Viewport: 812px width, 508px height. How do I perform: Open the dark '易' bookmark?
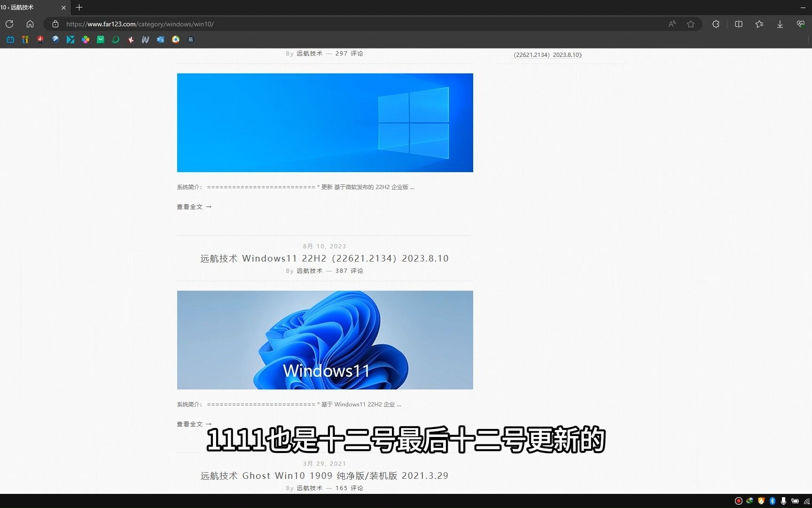(x=191, y=40)
